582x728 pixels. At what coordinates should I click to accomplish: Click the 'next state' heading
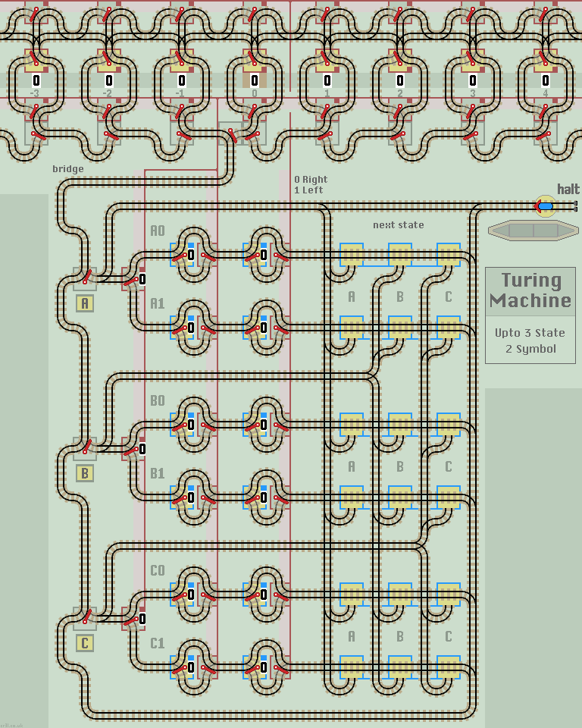[398, 224]
